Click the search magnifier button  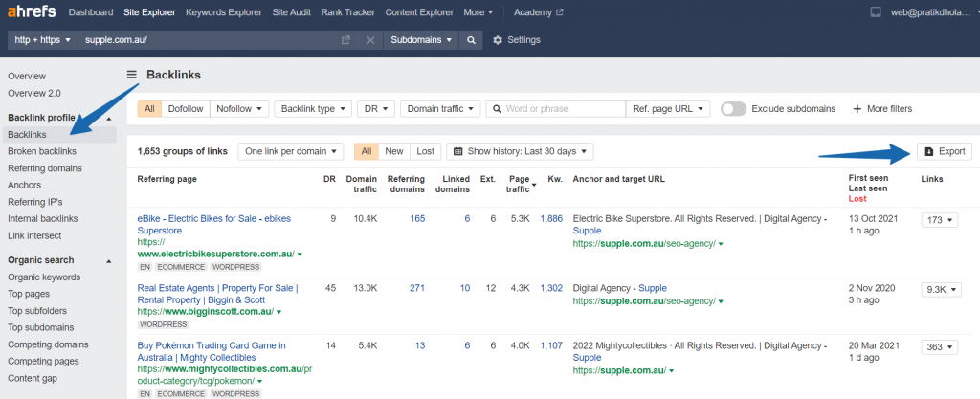470,40
